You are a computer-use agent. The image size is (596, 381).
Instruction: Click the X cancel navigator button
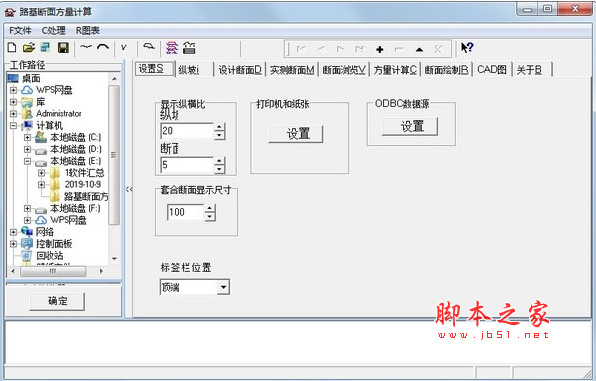pyautogui.click(x=438, y=49)
